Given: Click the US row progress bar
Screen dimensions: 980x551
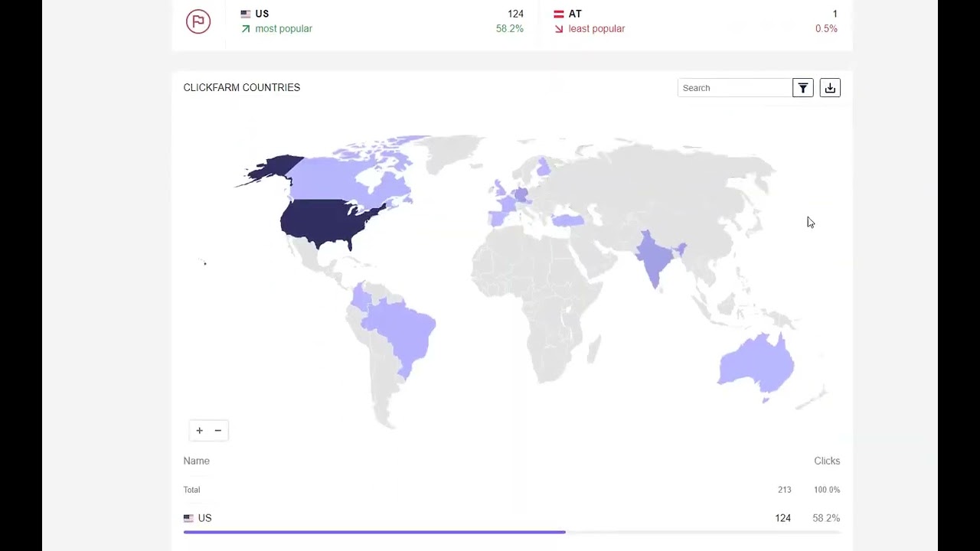Looking at the screenshot, I should coord(374,531).
